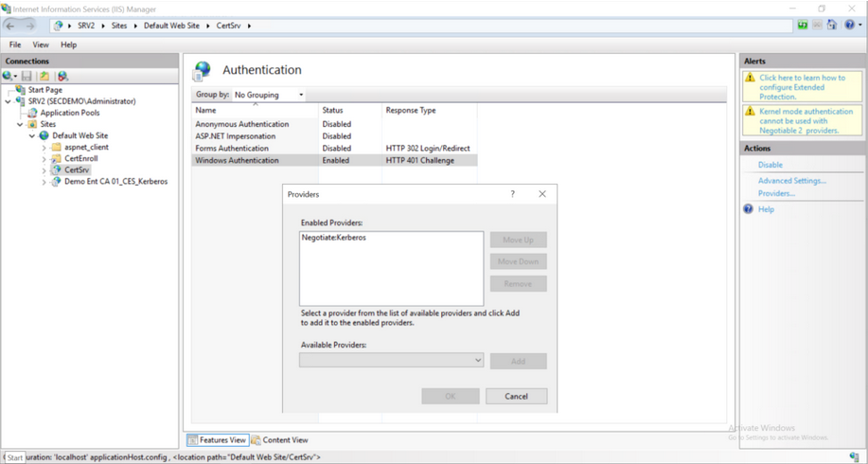
Task: Click Cancel in Providers dialog
Action: point(517,397)
